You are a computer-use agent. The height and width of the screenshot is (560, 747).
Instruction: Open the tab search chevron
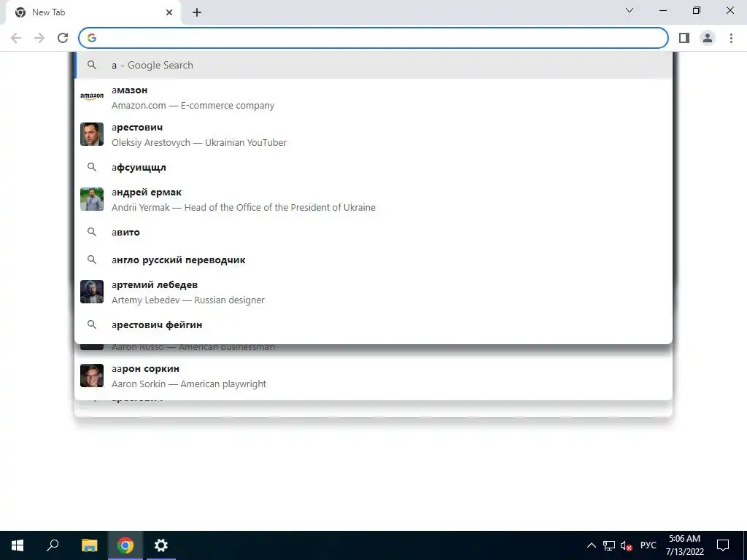[x=630, y=10]
